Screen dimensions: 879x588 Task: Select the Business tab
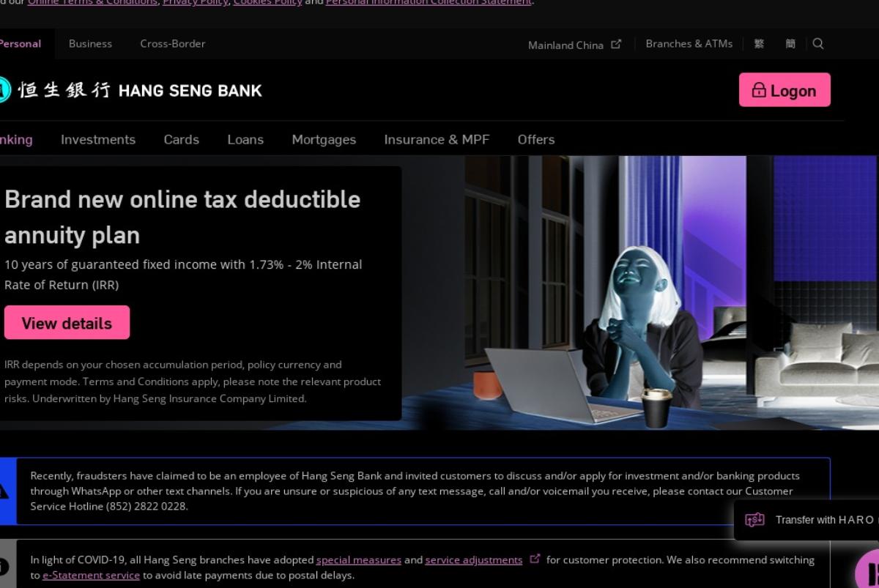tap(90, 44)
